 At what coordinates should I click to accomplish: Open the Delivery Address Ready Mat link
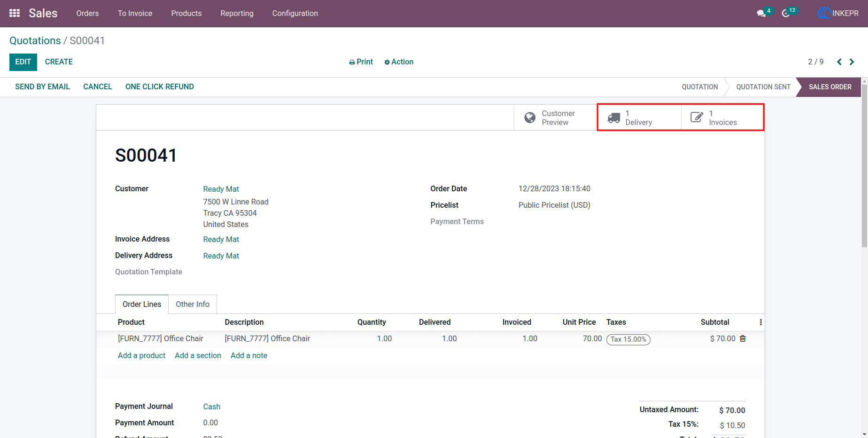click(x=221, y=256)
